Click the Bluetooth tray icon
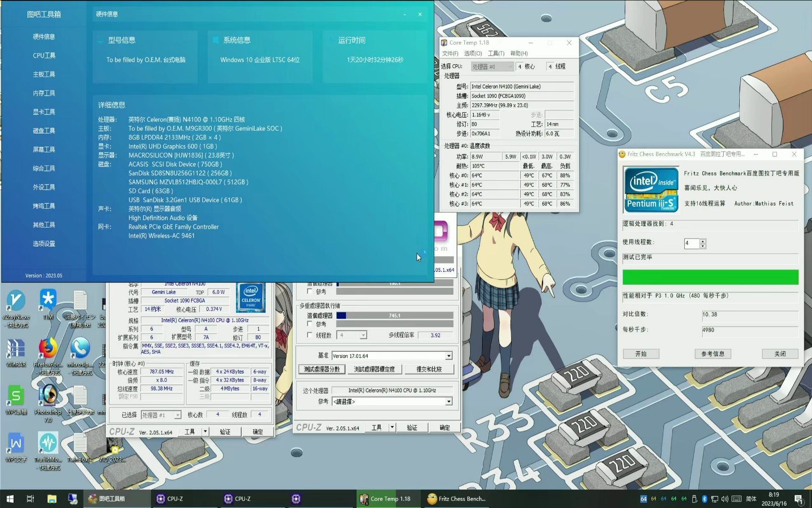This screenshot has width=812, height=508. tap(704, 499)
